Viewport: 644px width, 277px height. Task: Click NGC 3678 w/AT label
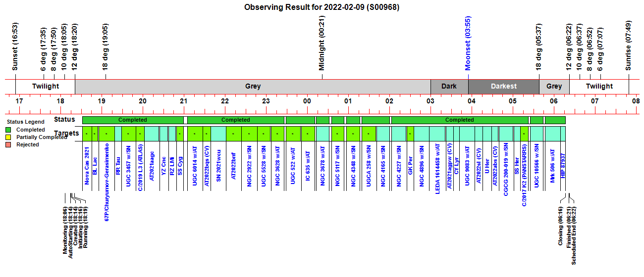point(322,167)
